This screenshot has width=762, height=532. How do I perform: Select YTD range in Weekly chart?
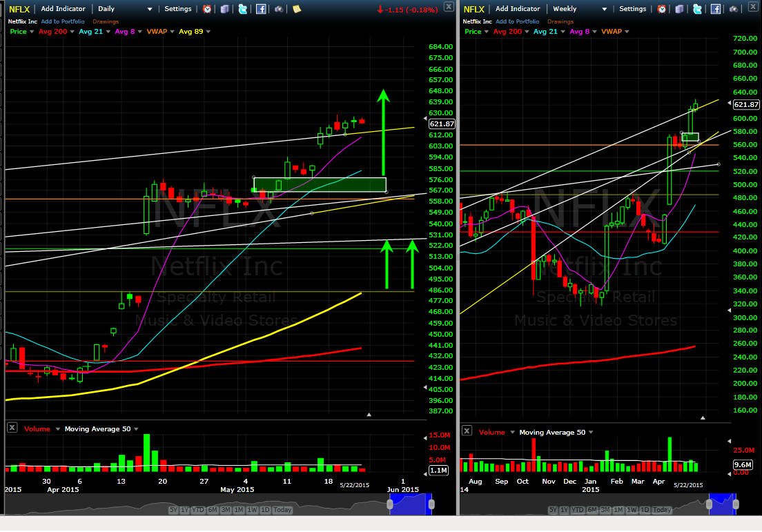578,510
